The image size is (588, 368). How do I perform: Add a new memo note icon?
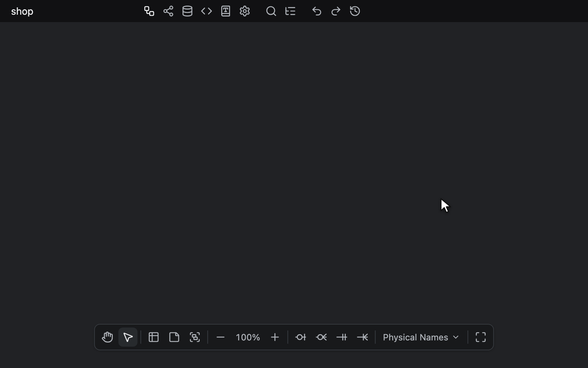coord(174,337)
